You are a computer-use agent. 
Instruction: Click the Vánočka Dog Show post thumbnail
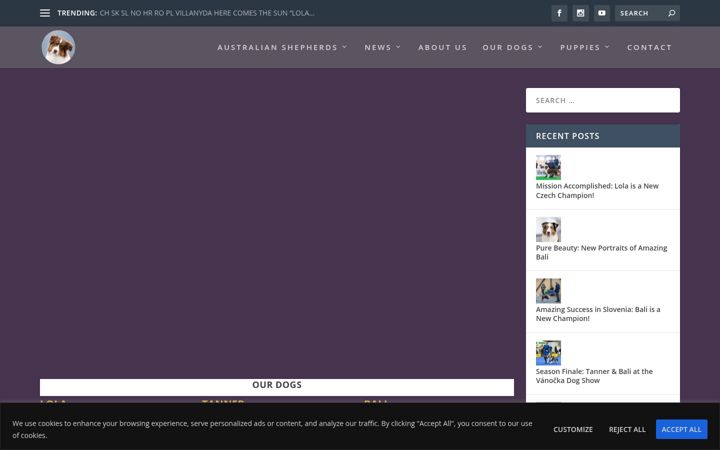pos(548,353)
